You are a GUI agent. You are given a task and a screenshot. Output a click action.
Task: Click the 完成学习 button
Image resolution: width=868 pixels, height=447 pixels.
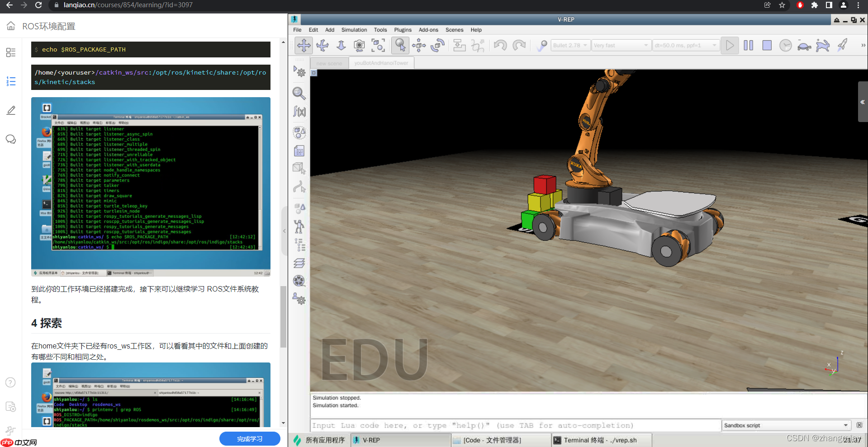250,438
